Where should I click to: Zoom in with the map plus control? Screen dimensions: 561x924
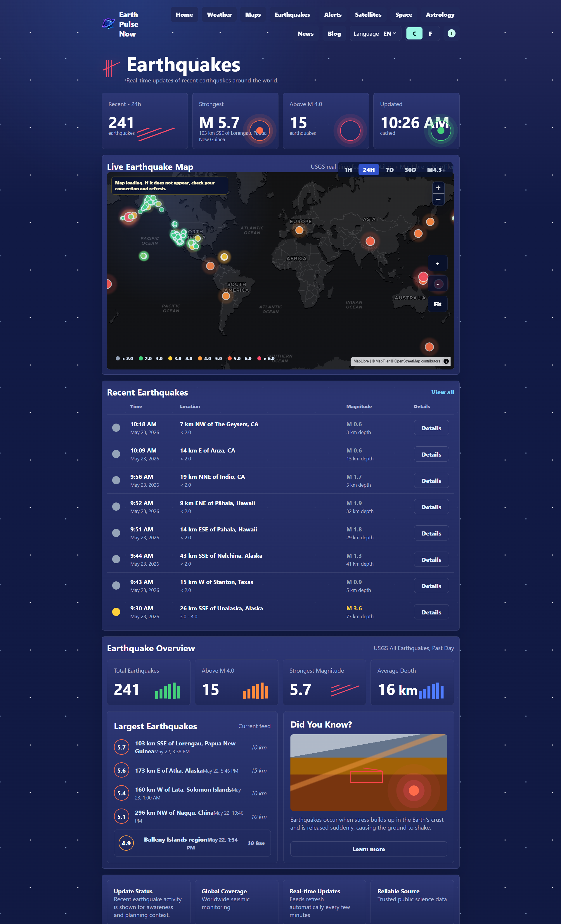click(x=438, y=187)
